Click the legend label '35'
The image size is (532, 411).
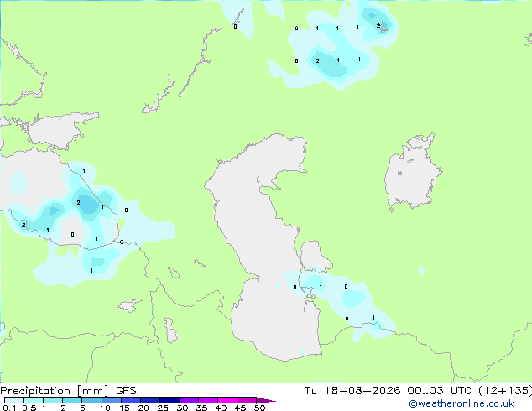pos(201,408)
